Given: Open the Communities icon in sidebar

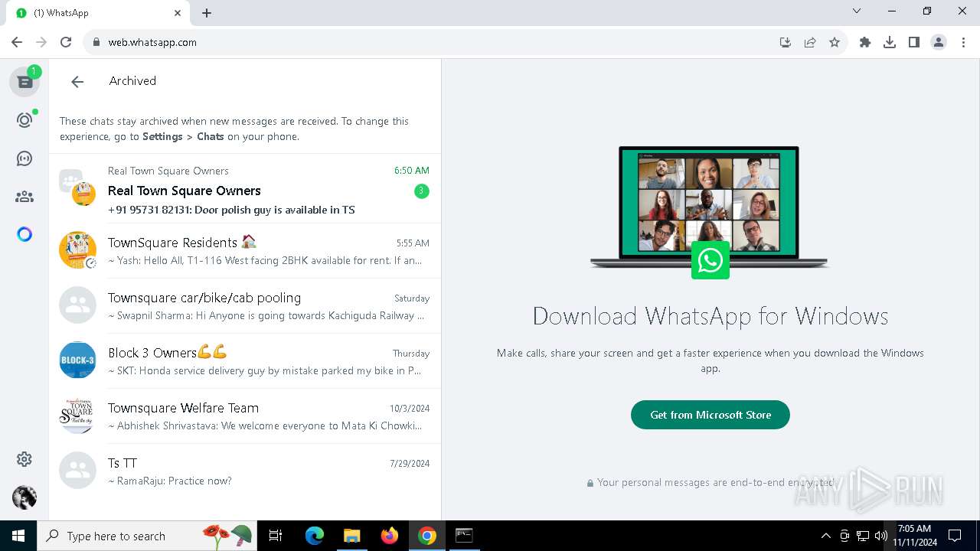Looking at the screenshot, I should coord(24,197).
